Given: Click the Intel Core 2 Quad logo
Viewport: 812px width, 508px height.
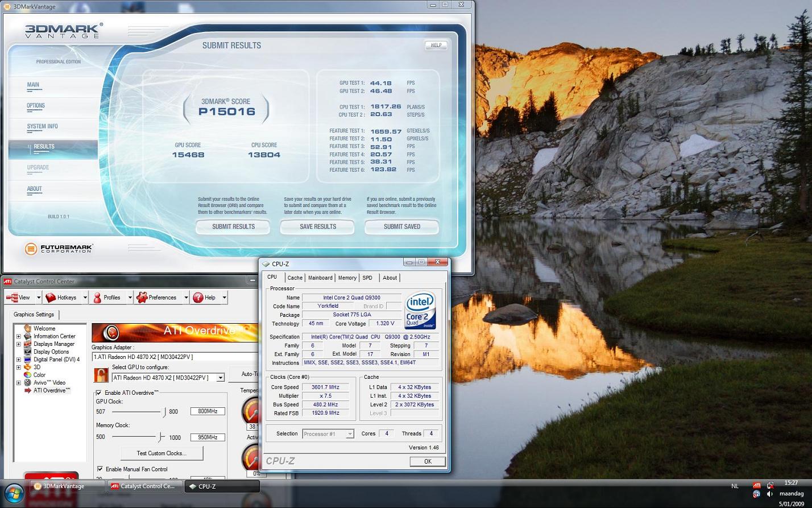Looking at the screenshot, I should (420, 310).
